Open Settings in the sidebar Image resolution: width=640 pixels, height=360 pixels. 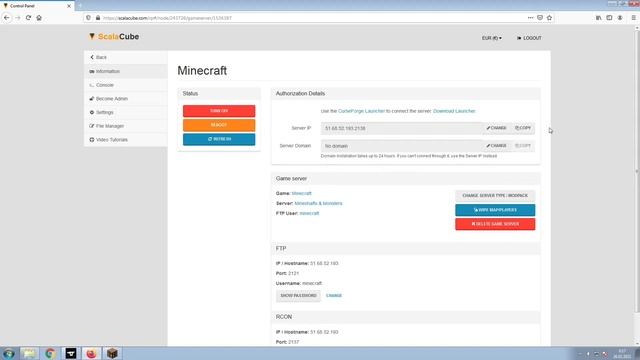126,112
